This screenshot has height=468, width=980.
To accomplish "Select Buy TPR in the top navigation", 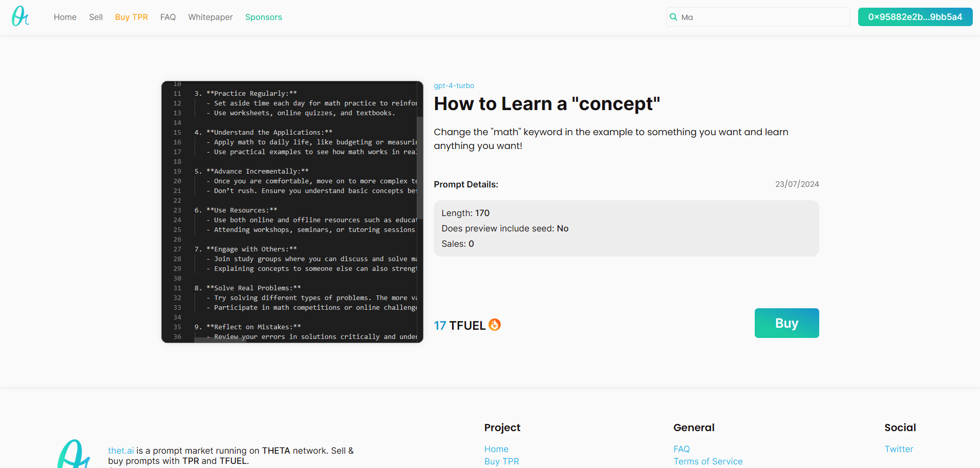I will tap(132, 17).
